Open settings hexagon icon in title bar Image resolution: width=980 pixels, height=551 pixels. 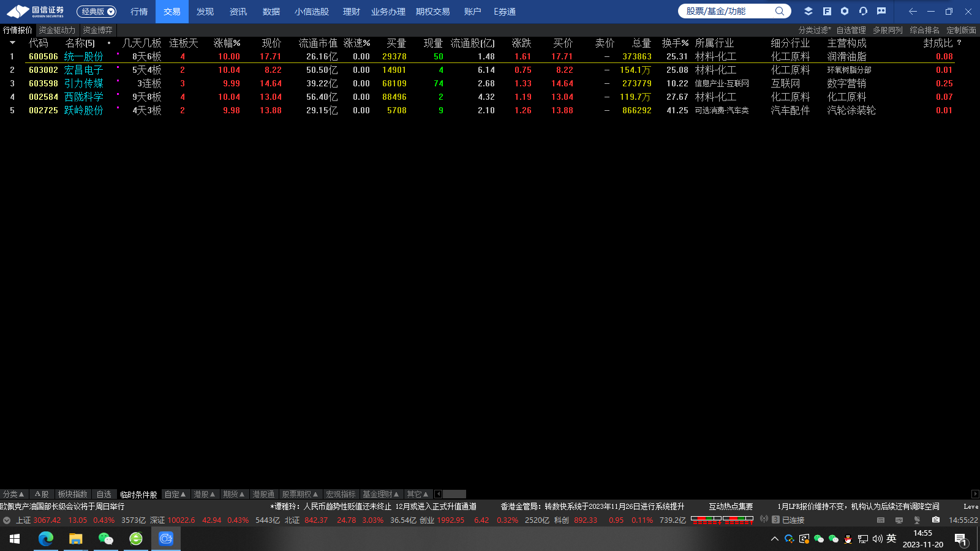click(845, 11)
